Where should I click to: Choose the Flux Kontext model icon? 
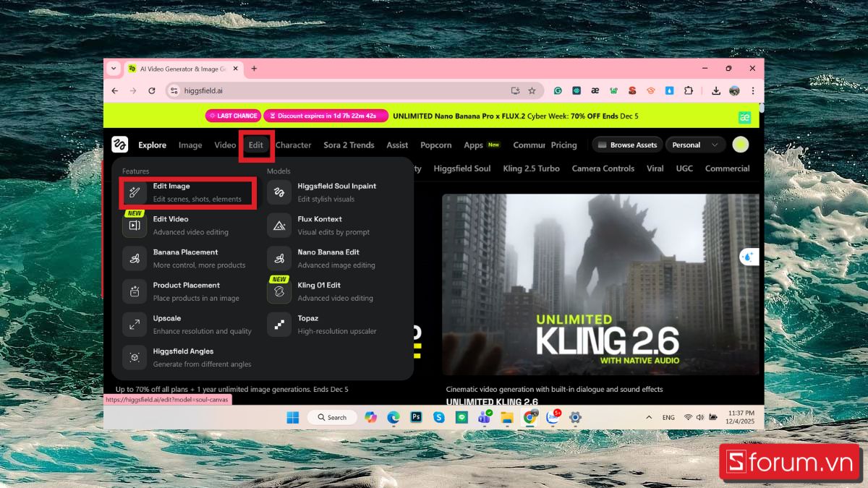279,226
